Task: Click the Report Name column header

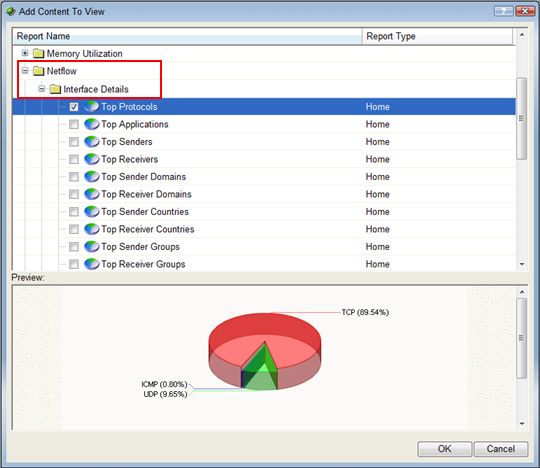Action: point(187,36)
